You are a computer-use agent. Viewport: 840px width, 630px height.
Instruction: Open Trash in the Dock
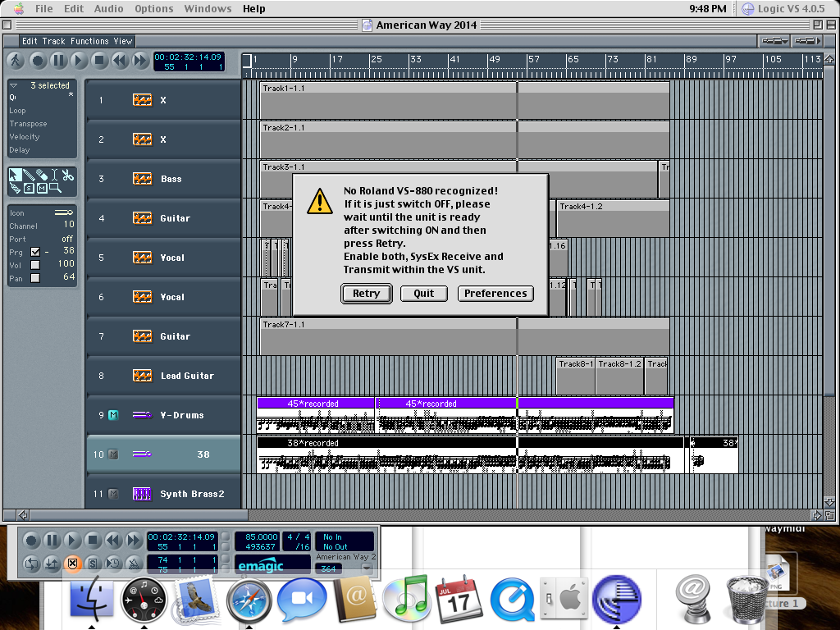click(746, 600)
